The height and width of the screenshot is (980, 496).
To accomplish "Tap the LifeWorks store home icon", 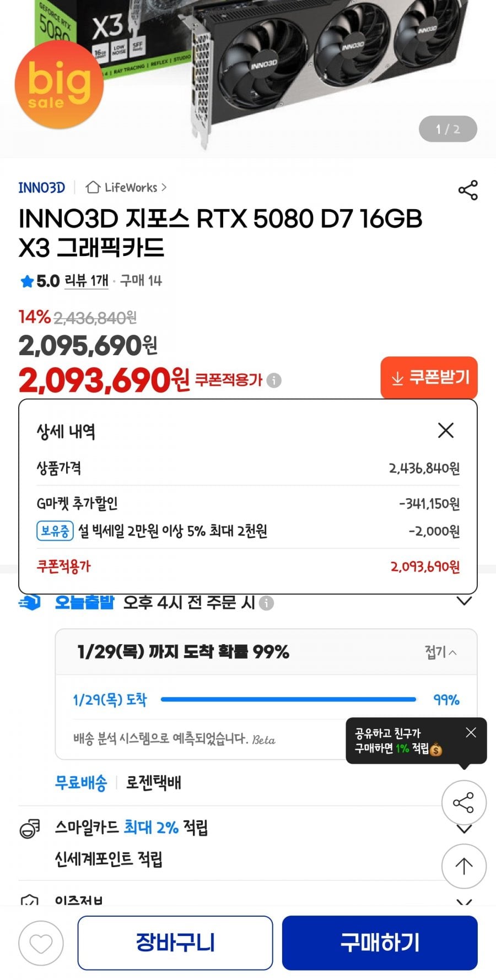I will pyautogui.click(x=93, y=188).
